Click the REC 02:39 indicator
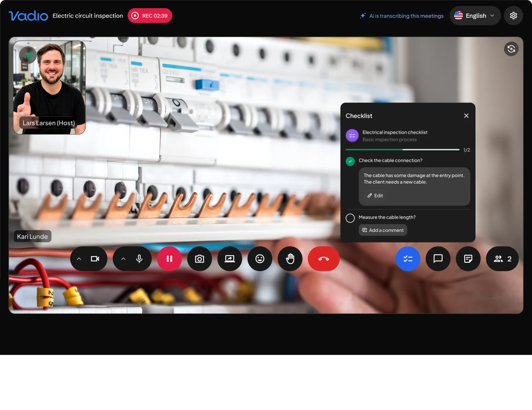Viewport: 532px width, 410px height. [x=150, y=16]
